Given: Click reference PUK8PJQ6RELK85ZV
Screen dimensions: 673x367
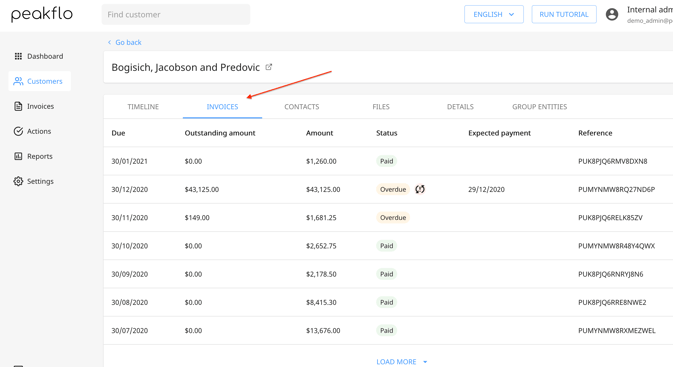Looking at the screenshot, I should pyautogui.click(x=610, y=218).
